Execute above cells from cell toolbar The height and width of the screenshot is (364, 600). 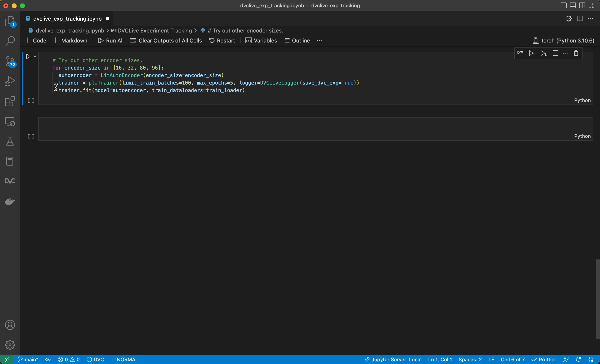[x=532, y=53]
